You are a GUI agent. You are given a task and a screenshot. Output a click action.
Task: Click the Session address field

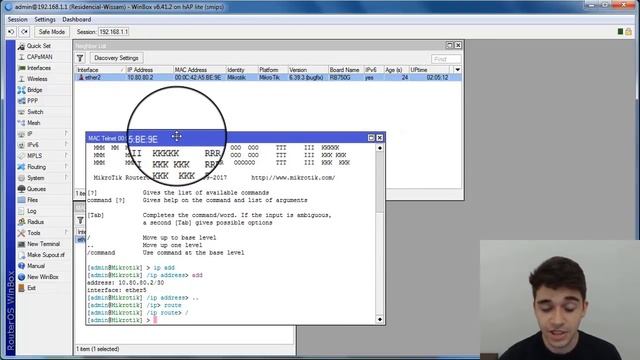pyautogui.click(x=113, y=32)
